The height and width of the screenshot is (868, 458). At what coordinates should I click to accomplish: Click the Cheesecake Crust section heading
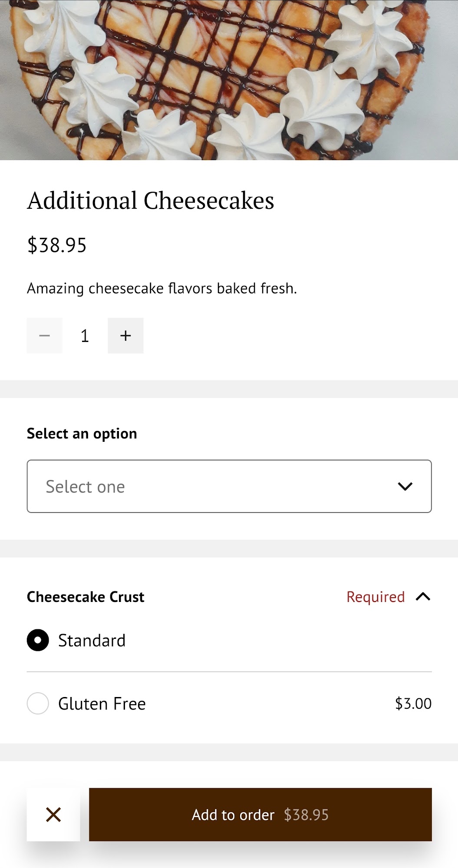[x=86, y=597]
